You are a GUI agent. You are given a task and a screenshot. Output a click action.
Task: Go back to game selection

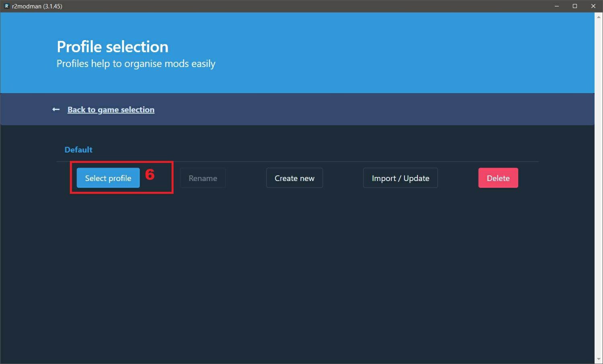pyautogui.click(x=111, y=110)
